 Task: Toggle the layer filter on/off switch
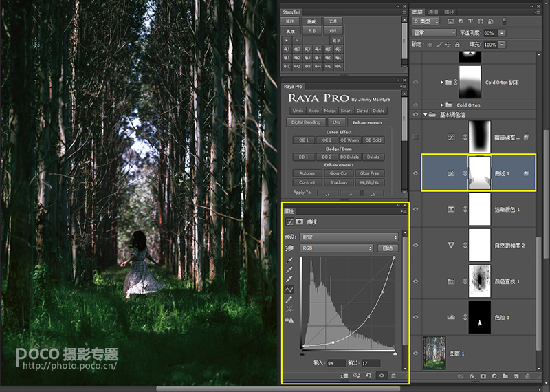tap(505, 21)
